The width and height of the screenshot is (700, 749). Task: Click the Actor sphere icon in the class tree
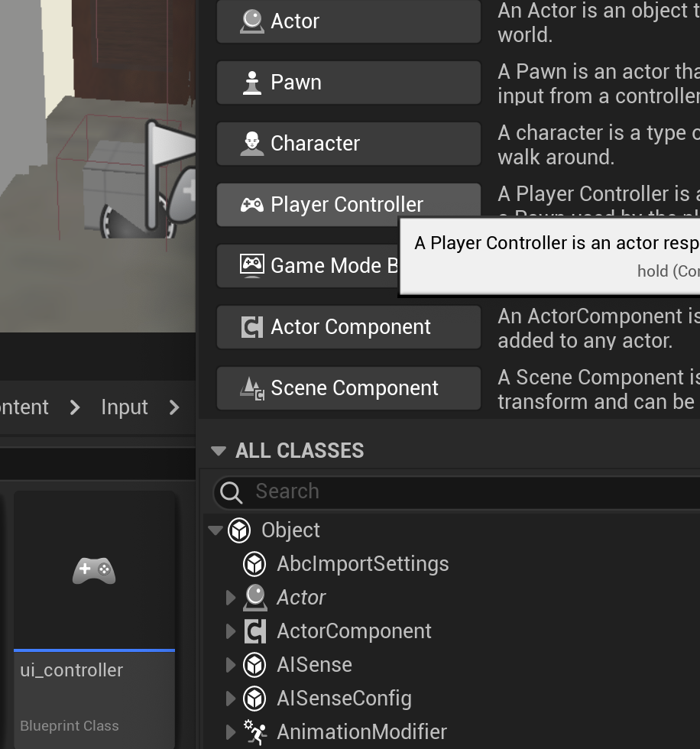coord(254,598)
